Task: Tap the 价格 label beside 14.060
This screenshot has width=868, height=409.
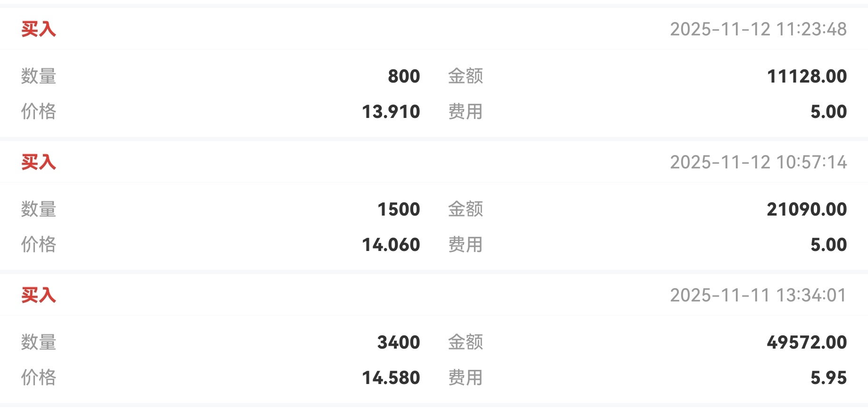Action: click(39, 245)
